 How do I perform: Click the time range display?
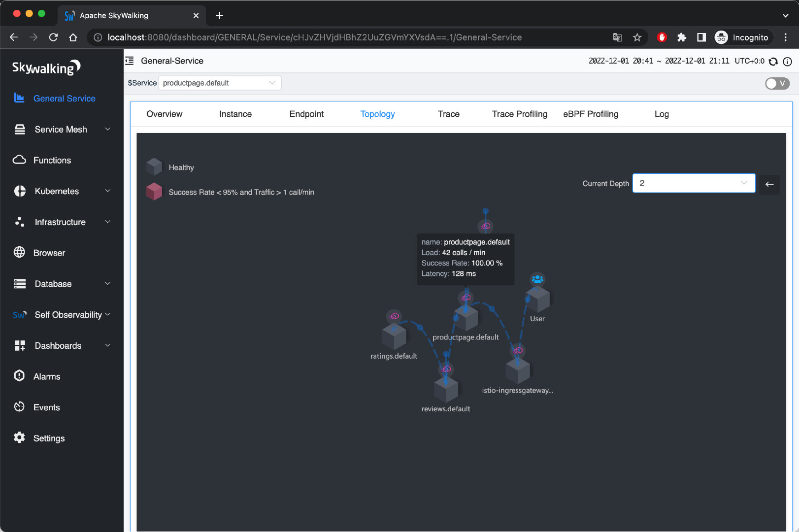(x=659, y=61)
